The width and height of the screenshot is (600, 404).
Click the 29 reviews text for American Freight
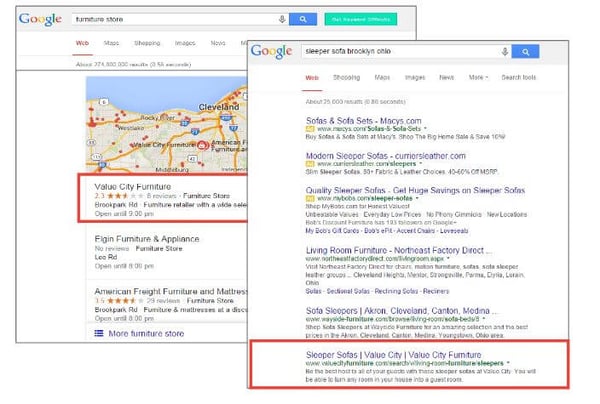163,301
